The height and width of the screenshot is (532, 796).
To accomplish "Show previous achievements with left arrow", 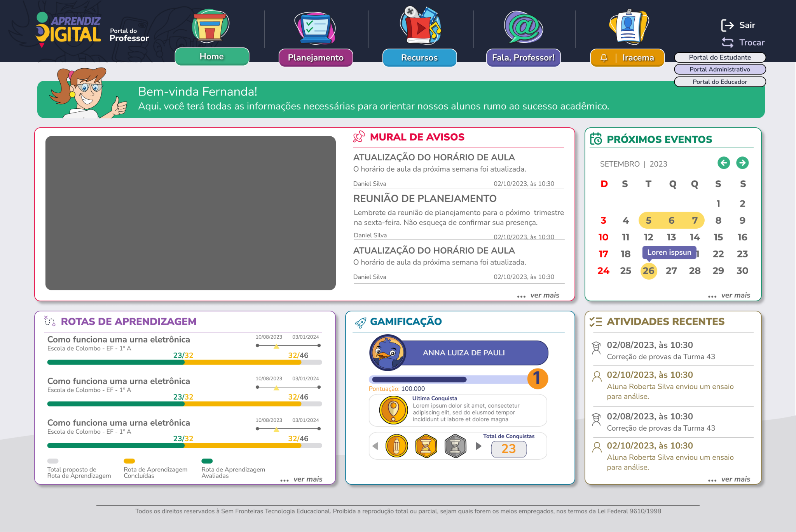I will click(375, 446).
